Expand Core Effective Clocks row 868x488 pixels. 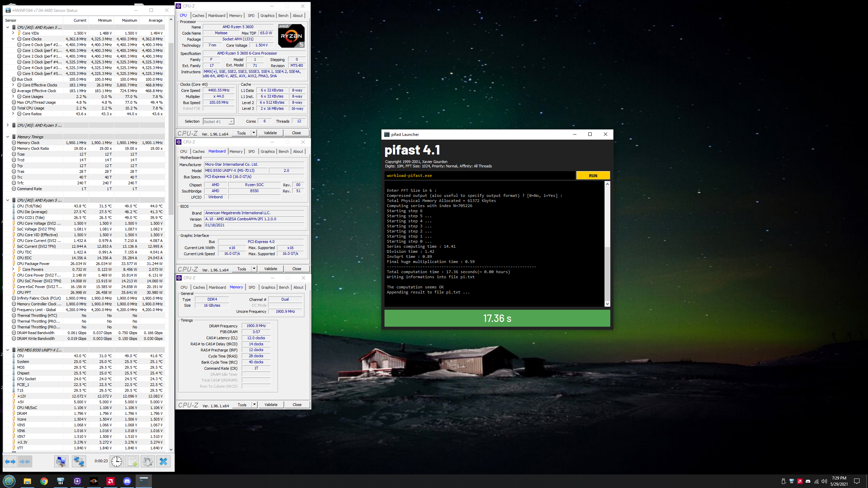tap(13, 85)
